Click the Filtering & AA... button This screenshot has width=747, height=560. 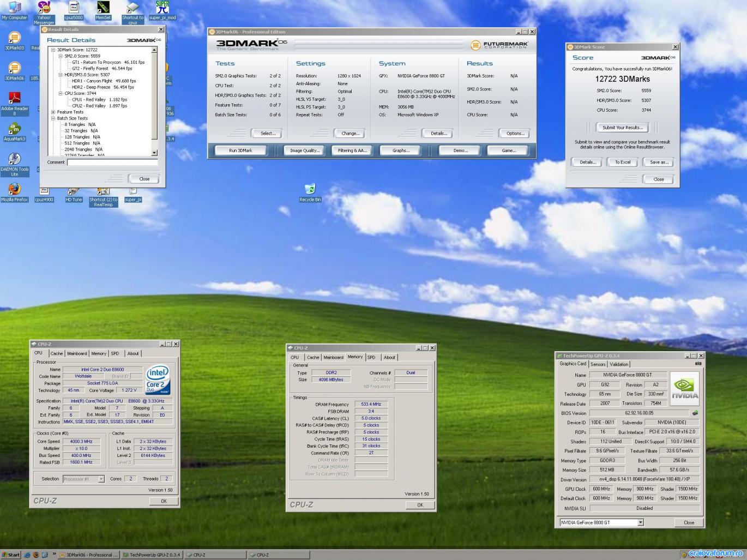[352, 150]
